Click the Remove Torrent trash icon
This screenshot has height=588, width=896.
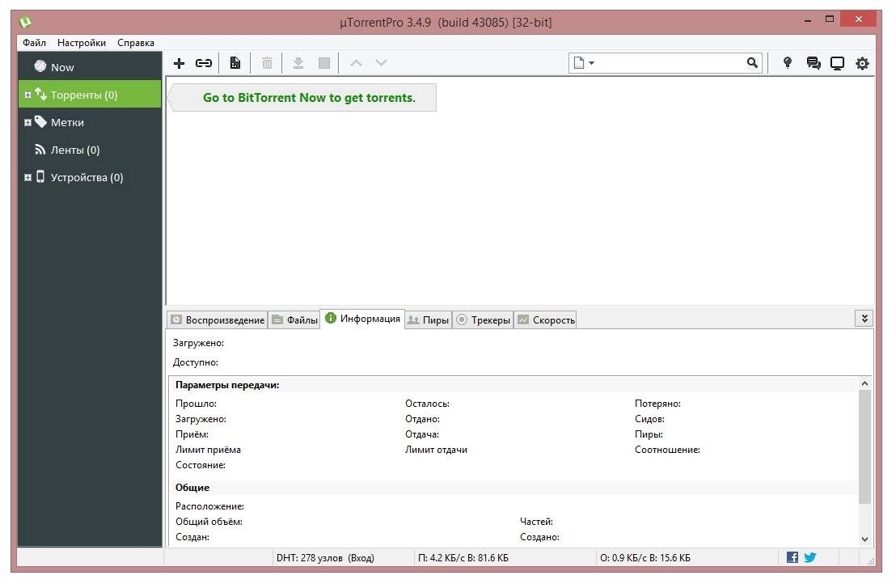267,63
